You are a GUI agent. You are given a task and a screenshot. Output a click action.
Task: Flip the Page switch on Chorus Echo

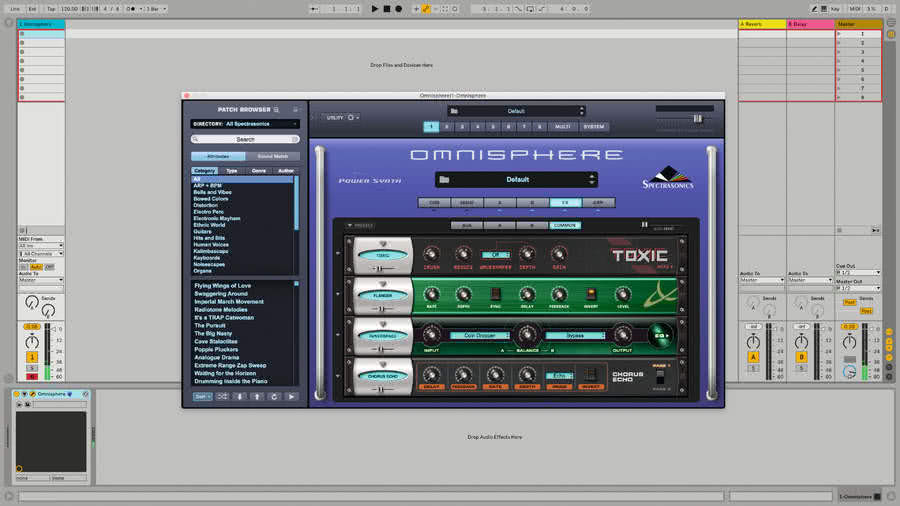[x=660, y=377]
